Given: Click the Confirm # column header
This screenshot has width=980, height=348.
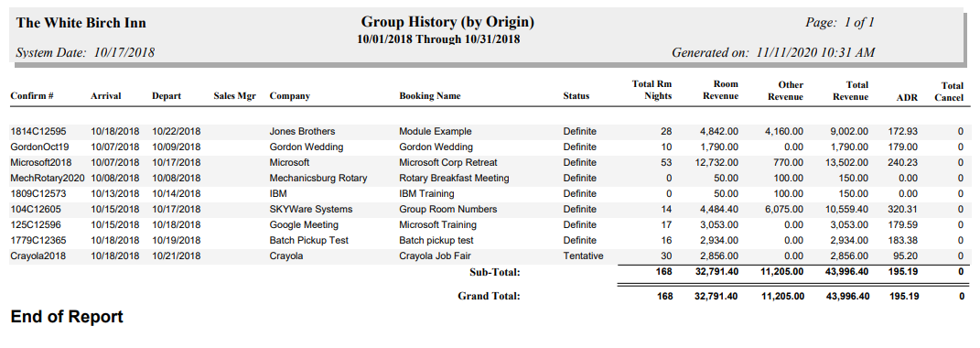Looking at the screenshot, I should coord(31,96).
